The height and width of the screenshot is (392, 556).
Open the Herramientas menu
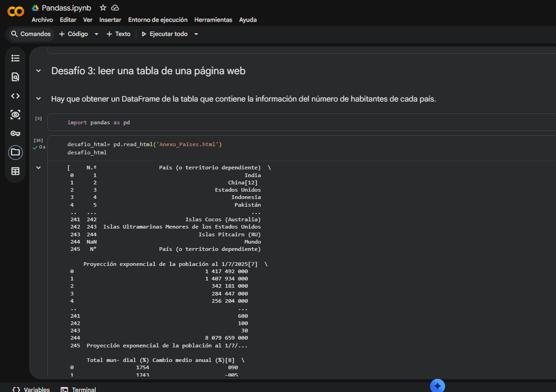tap(213, 20)
